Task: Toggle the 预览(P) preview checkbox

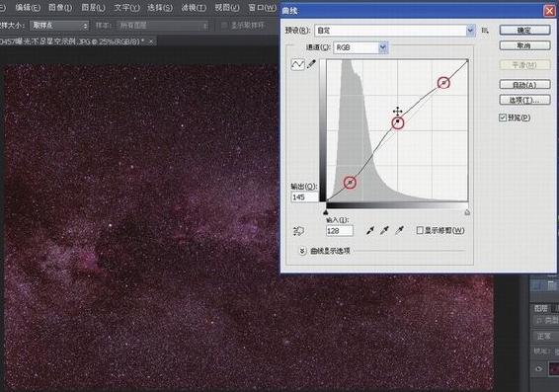Action: tap(503, 118)
